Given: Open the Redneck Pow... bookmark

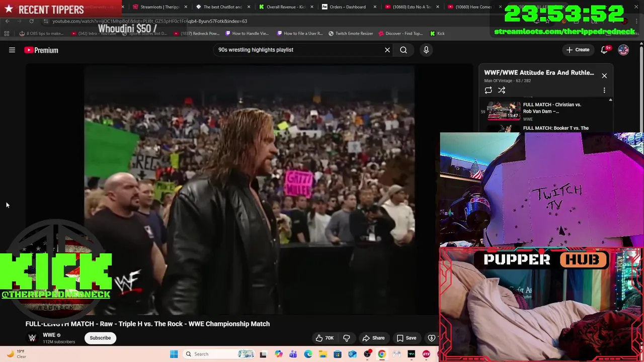Looking at the screenshot, I should (x=197, y=33).
